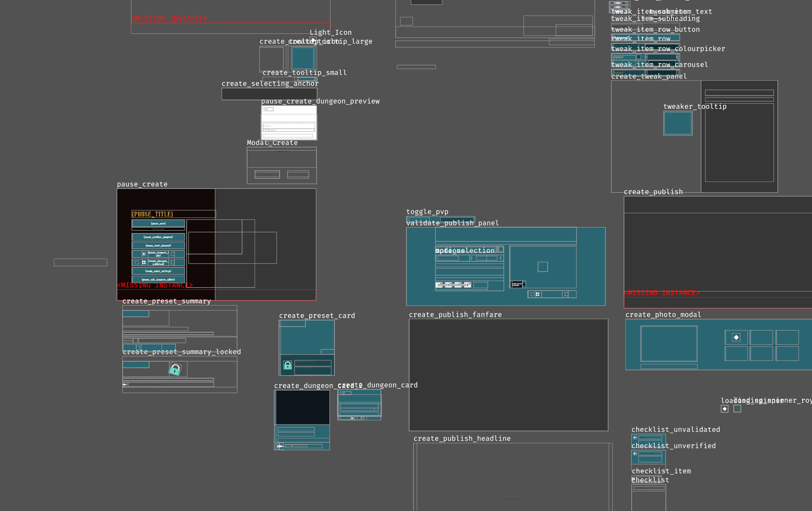Click the (pause_start_playtest) button
Image resolution: width=812 pixels, height=511 pixels.
click(158, 245)
